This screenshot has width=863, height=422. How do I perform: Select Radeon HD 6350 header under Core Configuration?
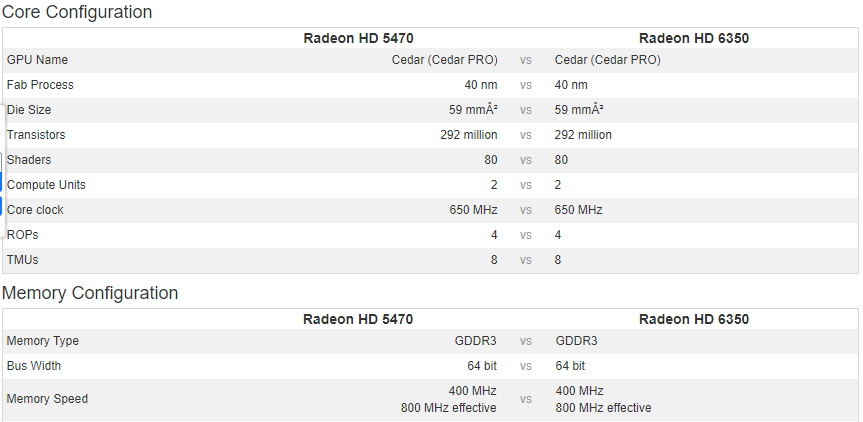[694, 38]
